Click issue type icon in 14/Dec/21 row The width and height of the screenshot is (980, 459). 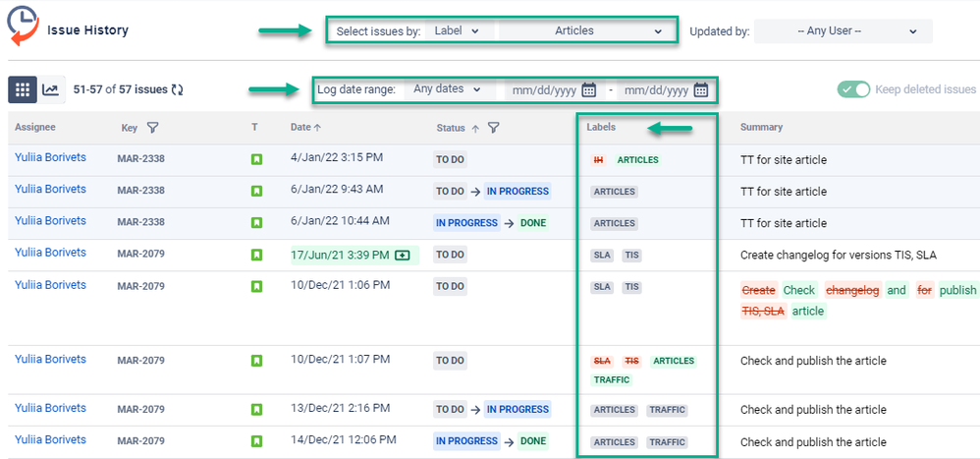[x=256, y=441]
